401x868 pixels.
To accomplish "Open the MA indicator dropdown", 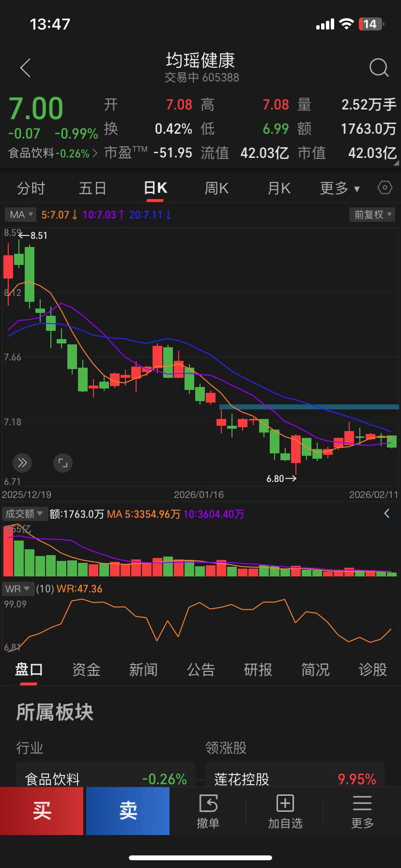I will (x=21, y=215).
